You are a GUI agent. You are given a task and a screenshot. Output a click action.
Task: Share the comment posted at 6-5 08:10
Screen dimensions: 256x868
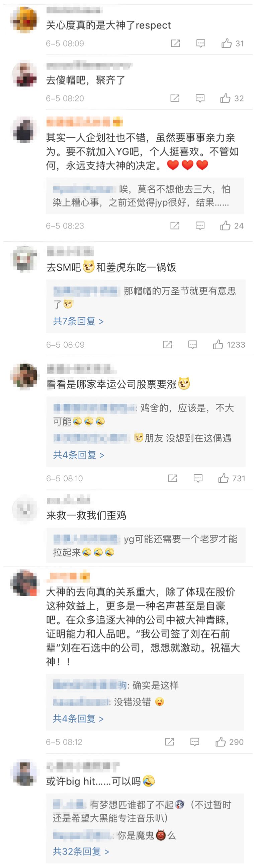point(173,478)
